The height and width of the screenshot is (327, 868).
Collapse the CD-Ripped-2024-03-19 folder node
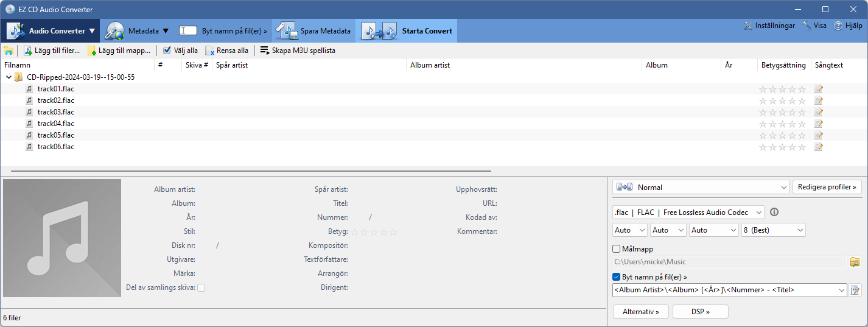coord(9,77)
